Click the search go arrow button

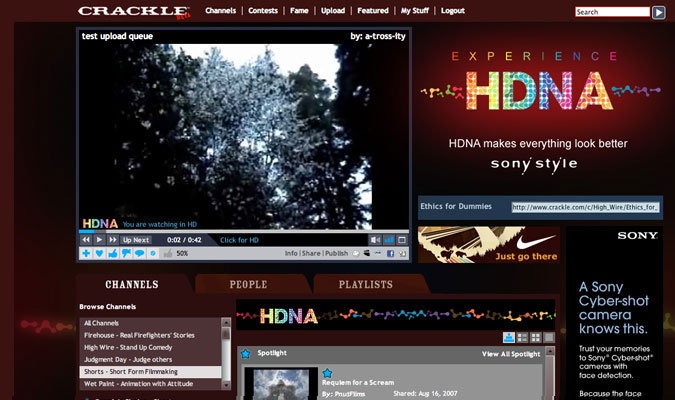(x=658, y=12)
